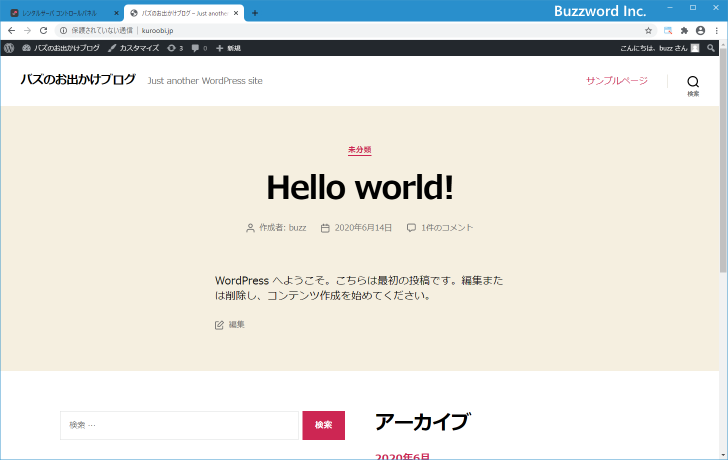Open the Chrome three-dot menu
This screenshot has width=728, height=460.
716,31
